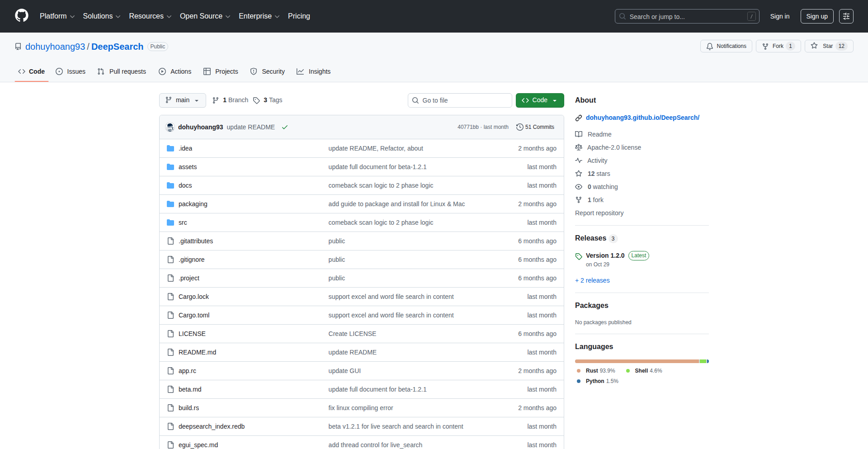Click the eye icon next to 0 watching
This screenshot has height=449, width=868.
(x=579, y=187)
